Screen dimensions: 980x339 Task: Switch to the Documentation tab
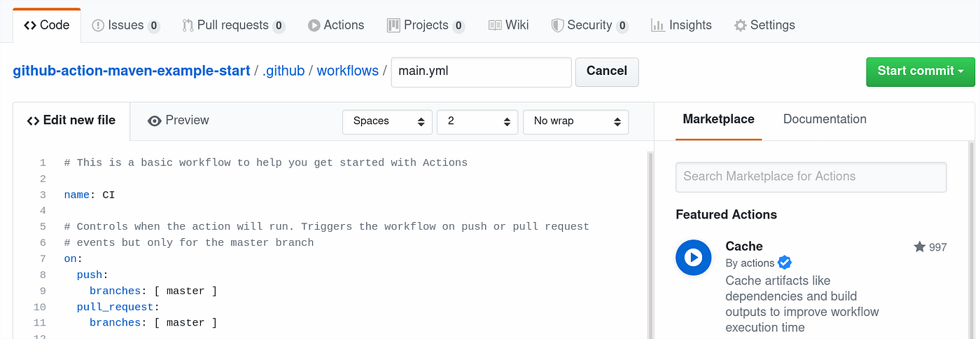pyautogui.click(x=825, y=119)
